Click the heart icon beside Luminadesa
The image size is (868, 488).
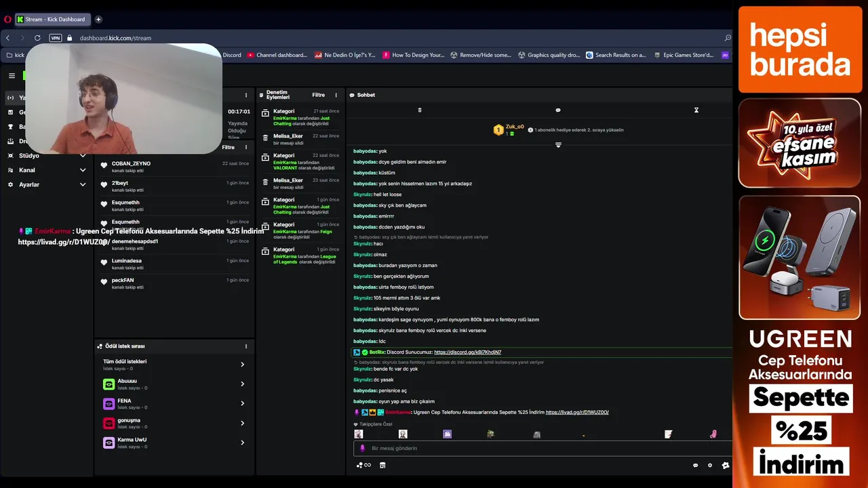click(104, 262)
